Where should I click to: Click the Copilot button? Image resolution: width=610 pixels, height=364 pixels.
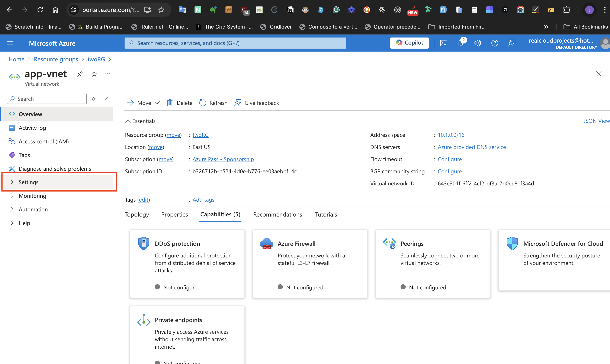pos(409,43)
